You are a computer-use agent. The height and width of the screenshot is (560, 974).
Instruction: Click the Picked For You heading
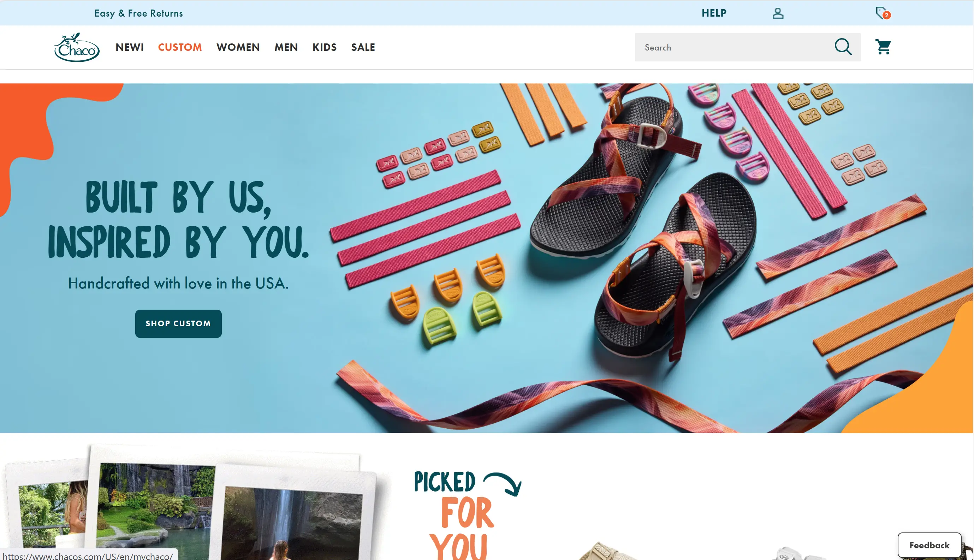click(467, 514)
